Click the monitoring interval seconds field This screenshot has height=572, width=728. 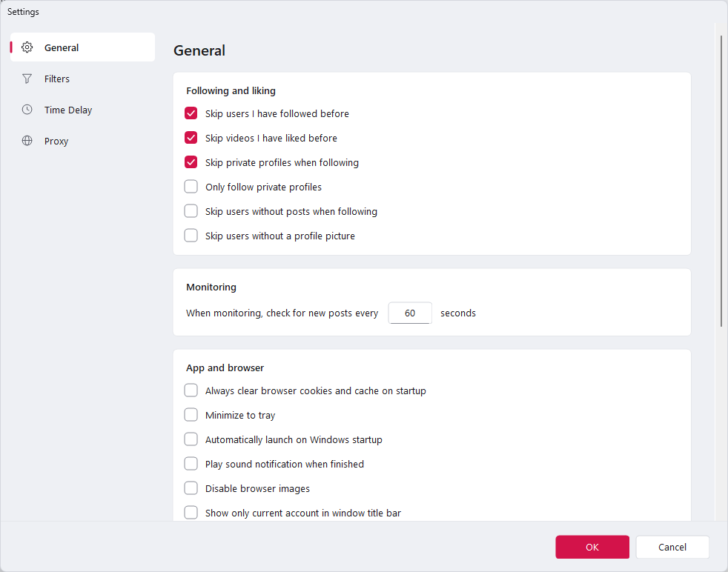click(x=410, y=313)
